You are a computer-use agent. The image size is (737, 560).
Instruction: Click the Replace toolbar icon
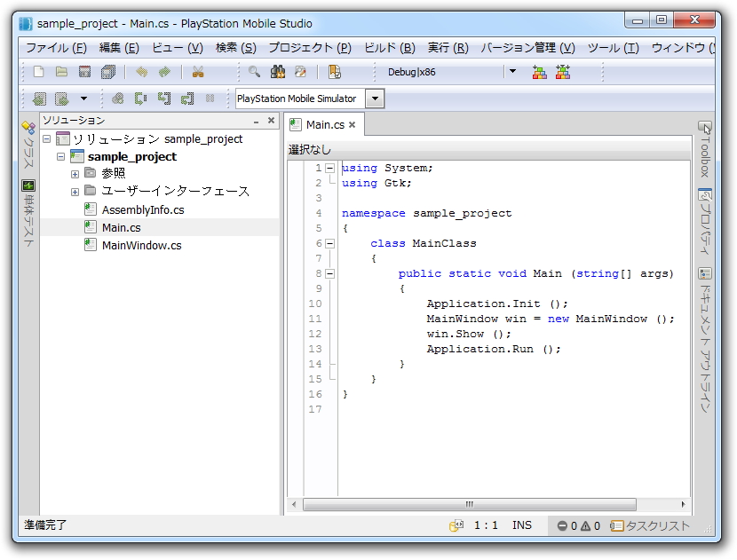[300, 72]
